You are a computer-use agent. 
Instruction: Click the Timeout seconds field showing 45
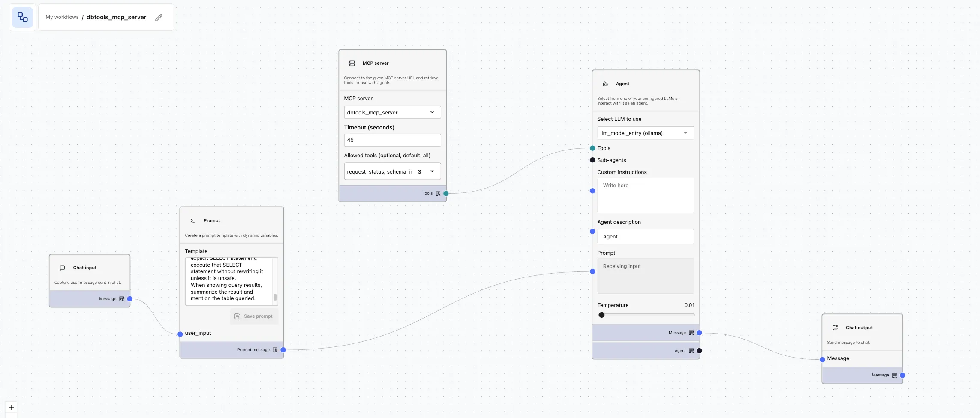click(392, 140)
